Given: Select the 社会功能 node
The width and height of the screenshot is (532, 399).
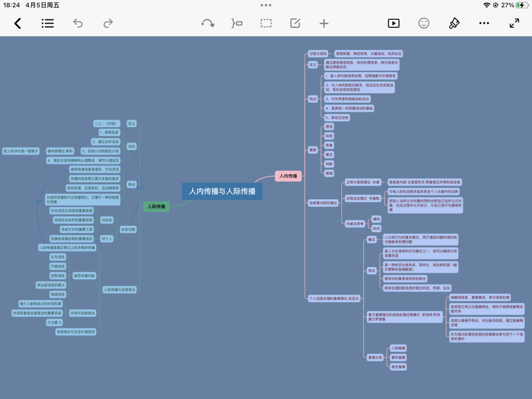Looking at the screenshot, I should pyautogui.click(x=128, y=229).
